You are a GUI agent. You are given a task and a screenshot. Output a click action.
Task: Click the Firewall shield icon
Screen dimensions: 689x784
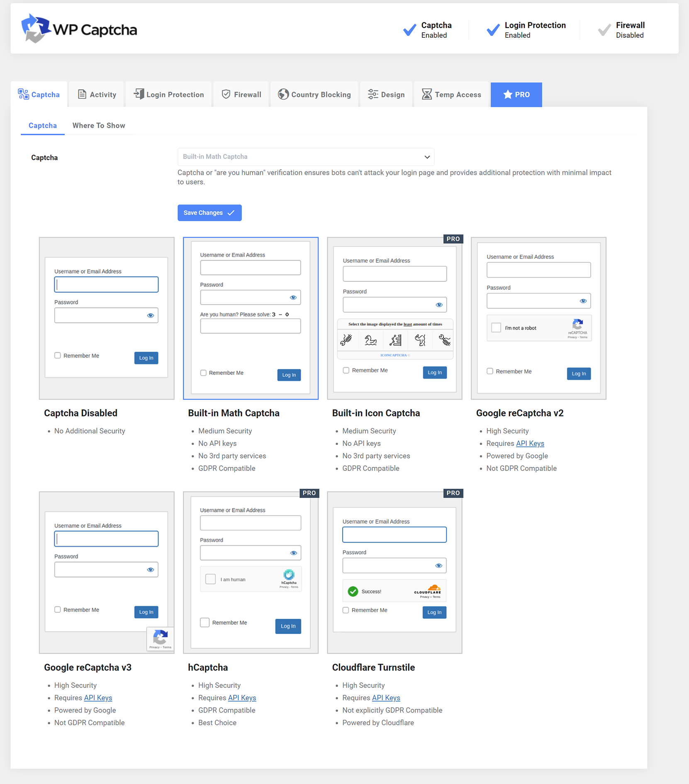(226, 94)
